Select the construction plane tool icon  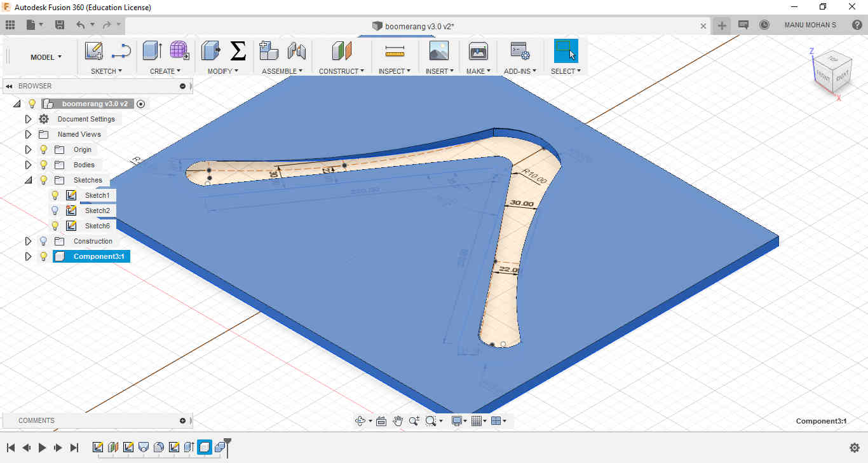[x=342, y=51]
